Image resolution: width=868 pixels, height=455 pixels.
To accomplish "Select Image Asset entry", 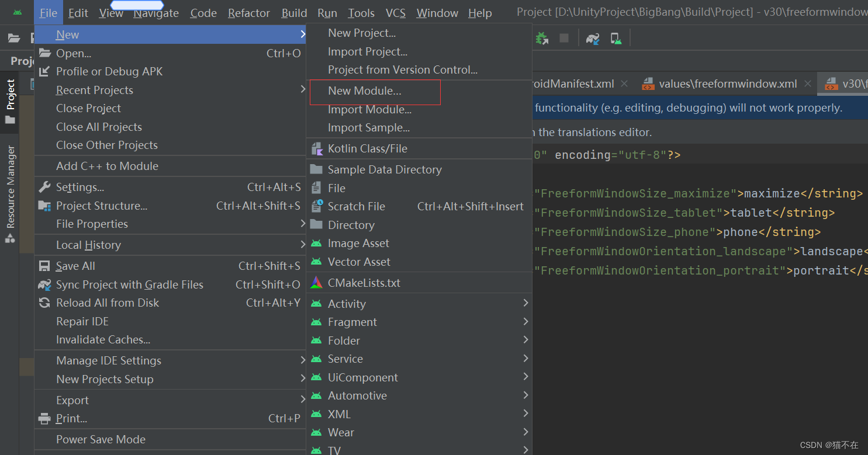I will tap(419, 243).
